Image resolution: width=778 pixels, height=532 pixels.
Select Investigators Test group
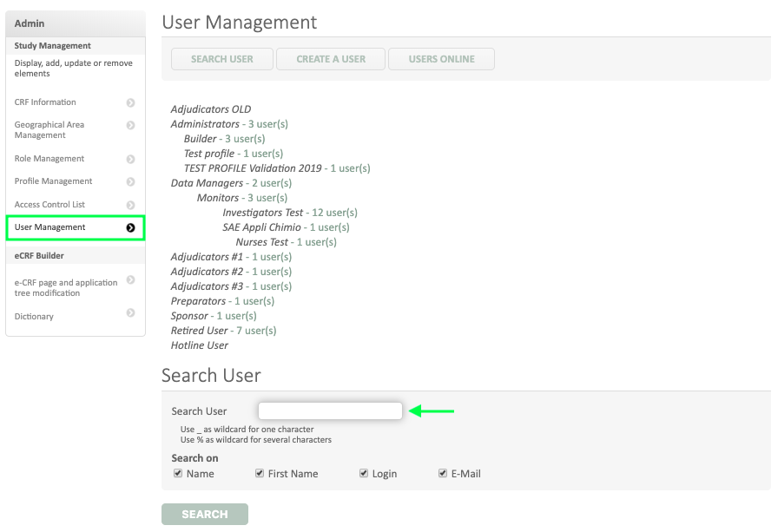coord(263,213)
